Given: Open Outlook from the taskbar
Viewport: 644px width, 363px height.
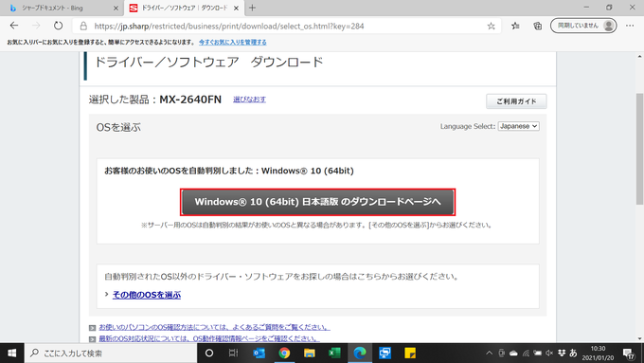Looking at the screenshot, I should click(x=259, y=353).
